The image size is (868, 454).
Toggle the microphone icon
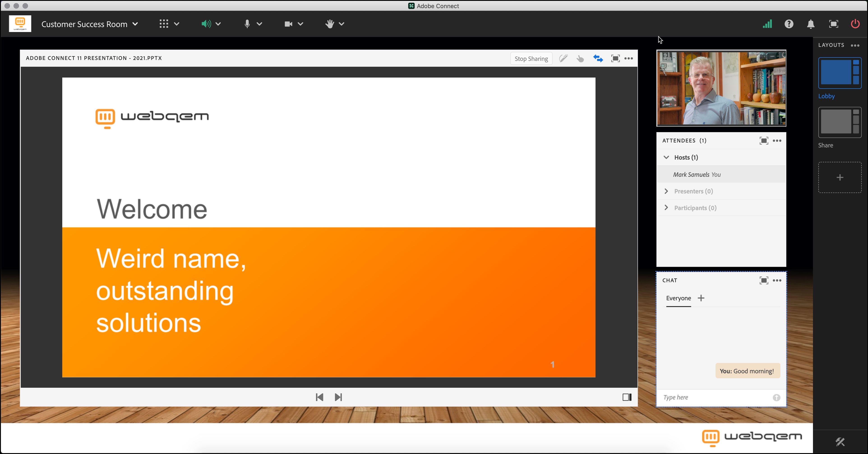(247, 24)
